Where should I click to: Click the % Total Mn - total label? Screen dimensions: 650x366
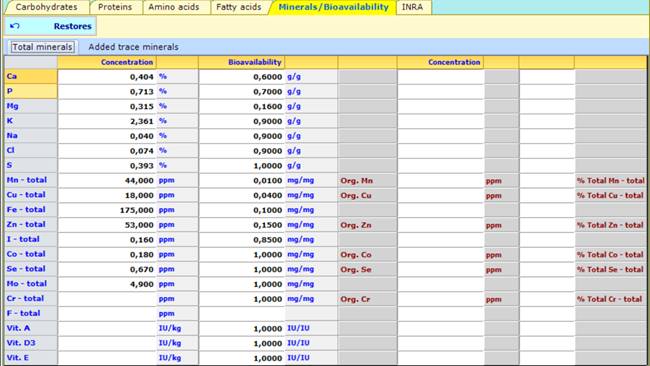611,180
